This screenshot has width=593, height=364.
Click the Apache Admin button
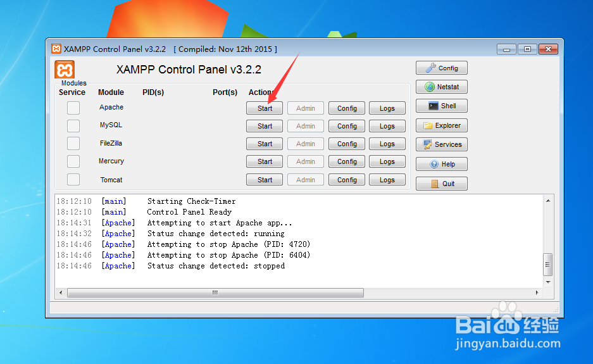tap(306, 108)
